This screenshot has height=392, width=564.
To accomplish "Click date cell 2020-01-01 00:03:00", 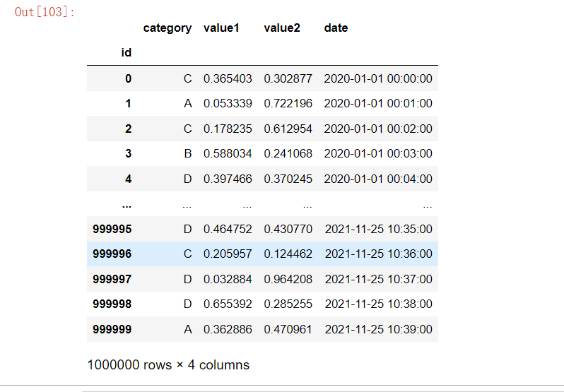I will click(x=378, y=154).
